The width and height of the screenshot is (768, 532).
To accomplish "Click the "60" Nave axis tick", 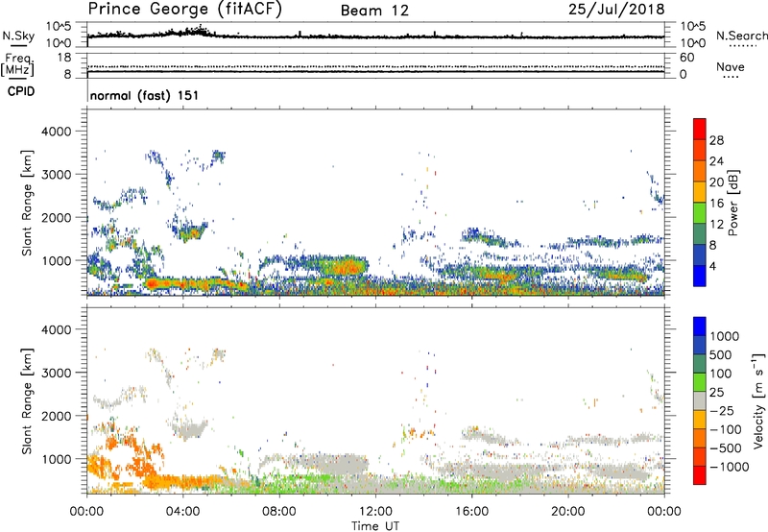I will (686, 58).
